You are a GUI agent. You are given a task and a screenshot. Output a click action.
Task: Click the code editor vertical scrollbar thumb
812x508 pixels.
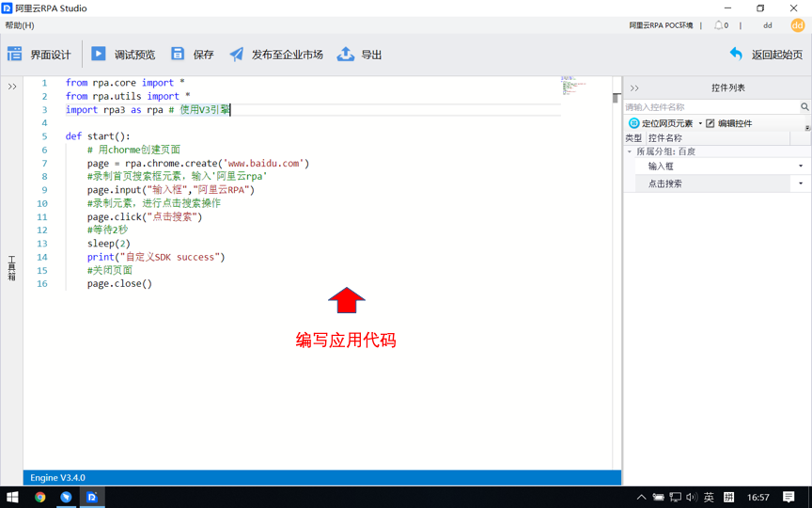(617, 98)
